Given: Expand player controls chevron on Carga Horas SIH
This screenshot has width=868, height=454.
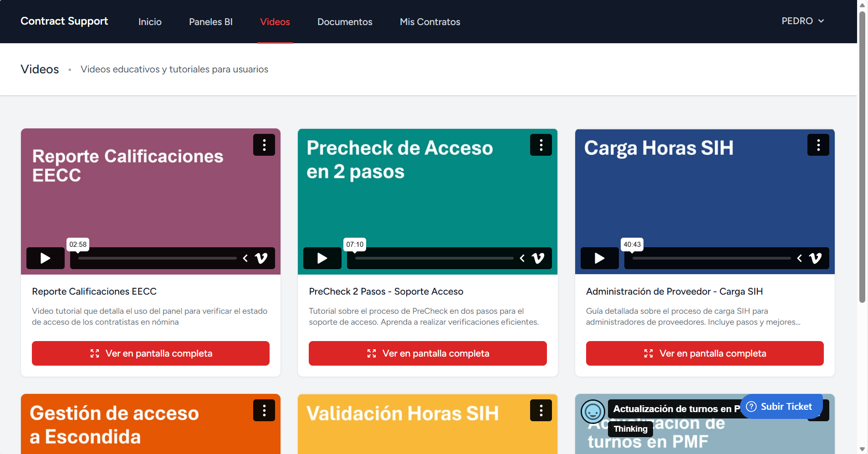Looking at the screenshot, I should [800, 258].
